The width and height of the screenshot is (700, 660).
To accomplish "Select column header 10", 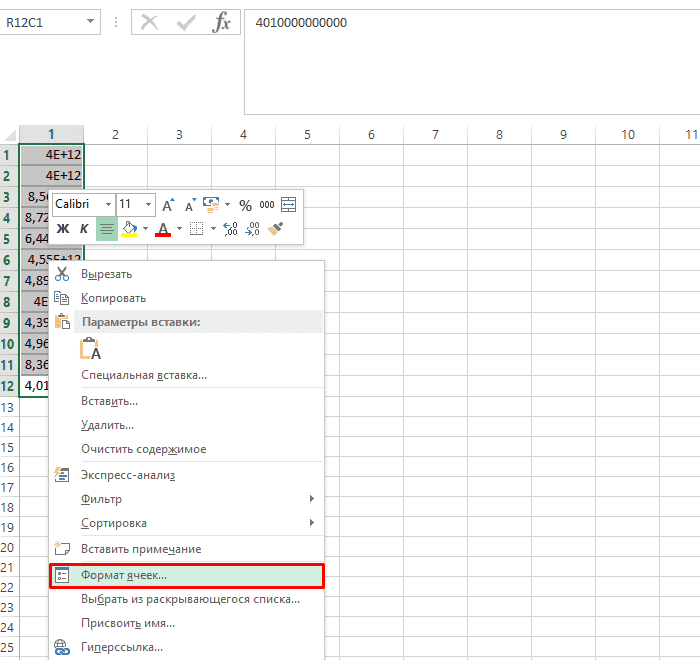I will pos(627,134).
